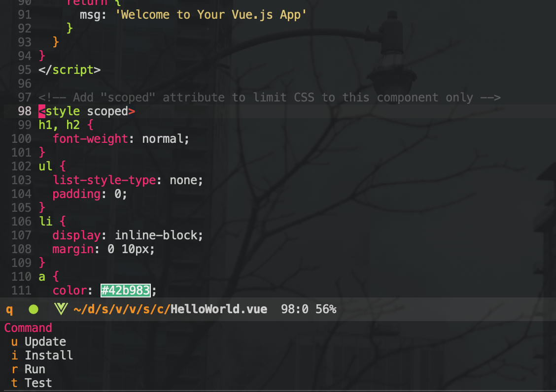This screenshot has width=556, height=392.
Task: Select the Install command entry
Action: 42,356
